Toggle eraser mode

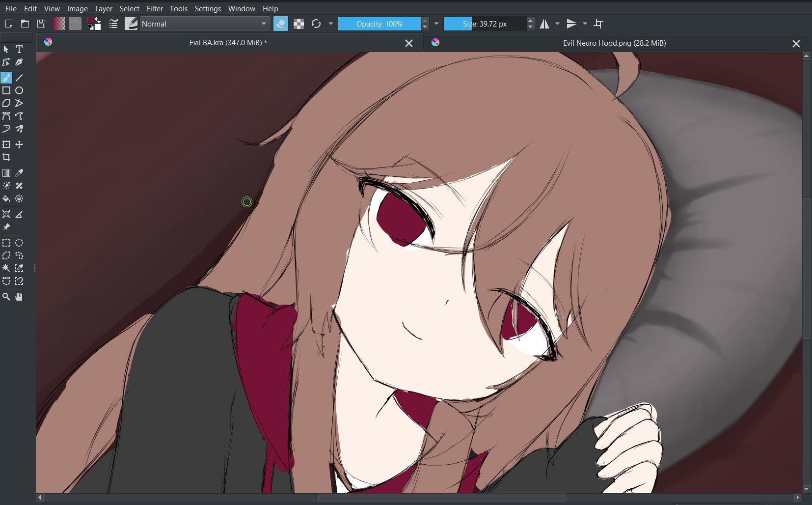[281, 24]
